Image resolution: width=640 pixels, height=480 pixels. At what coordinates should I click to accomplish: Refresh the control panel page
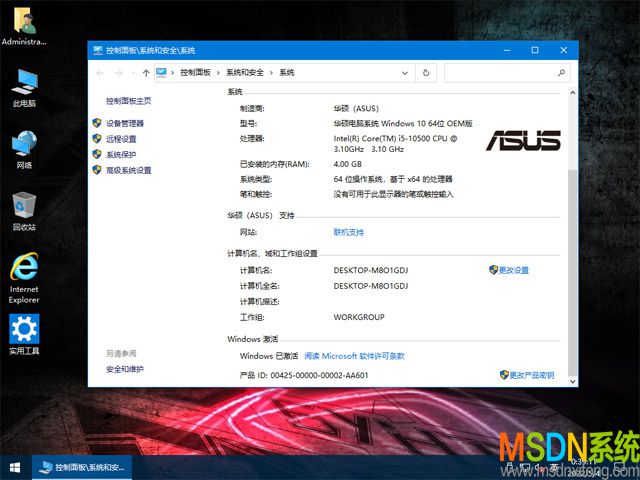click(426, 73)
